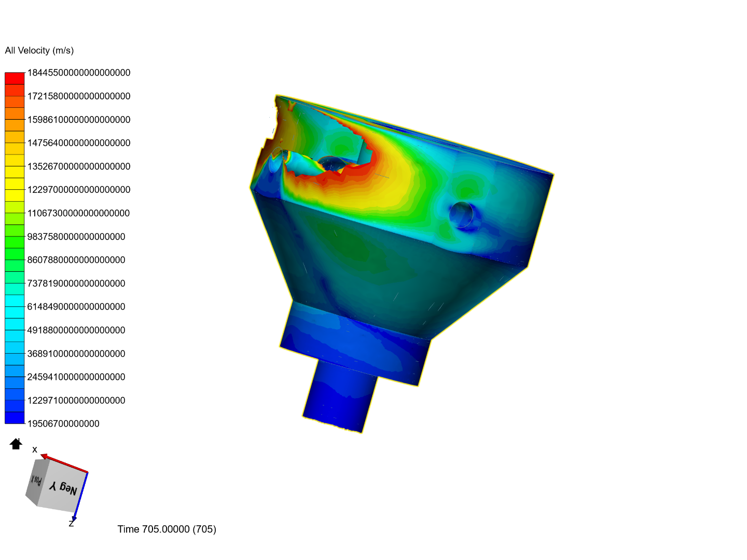Click legend value 9837580000000000000
747x560 pixels.
point(76,236)
